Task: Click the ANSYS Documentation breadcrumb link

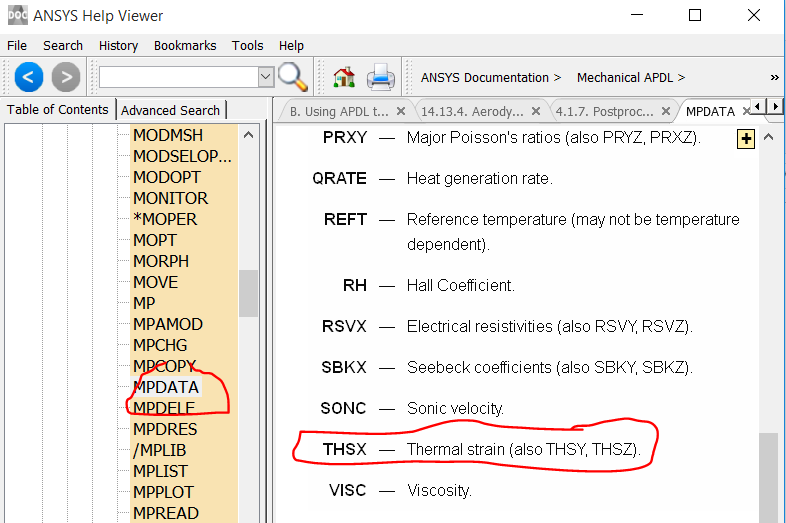Action: pos(484,77)
